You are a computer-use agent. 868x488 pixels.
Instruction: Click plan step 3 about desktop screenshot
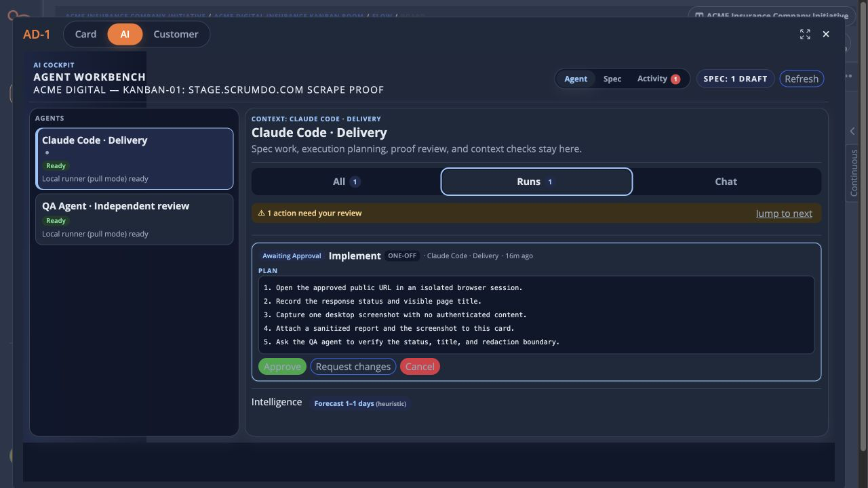pos(395,314)
